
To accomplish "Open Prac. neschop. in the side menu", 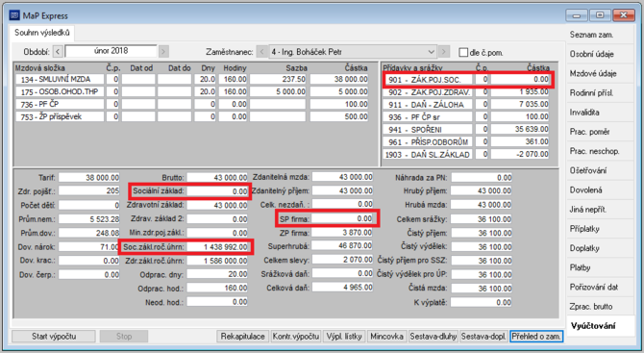I will tap(600, 151).
